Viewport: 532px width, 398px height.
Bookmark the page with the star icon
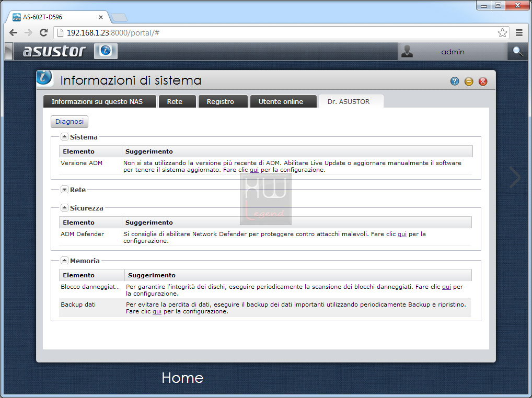pos(503,32)
